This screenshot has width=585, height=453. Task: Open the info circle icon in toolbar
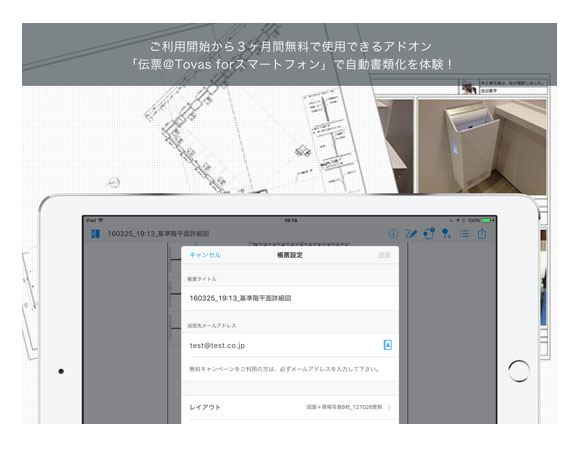tap(393, 234)
